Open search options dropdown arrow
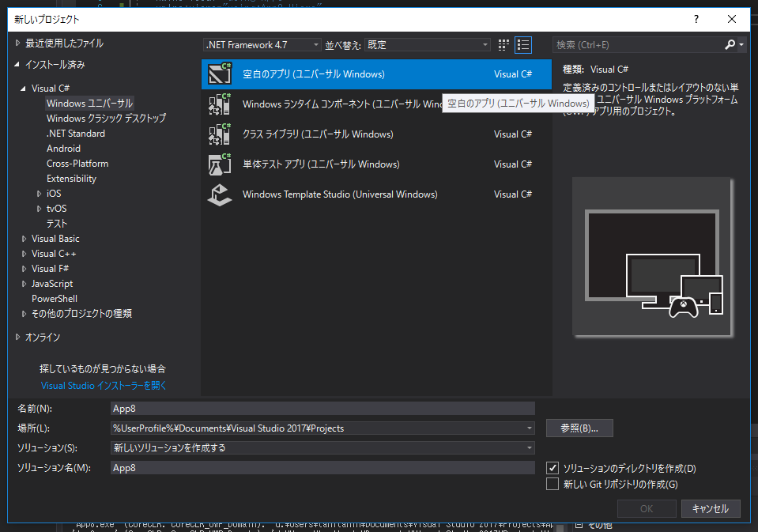This screenshot has height=532, width=758. pos(741,45)
